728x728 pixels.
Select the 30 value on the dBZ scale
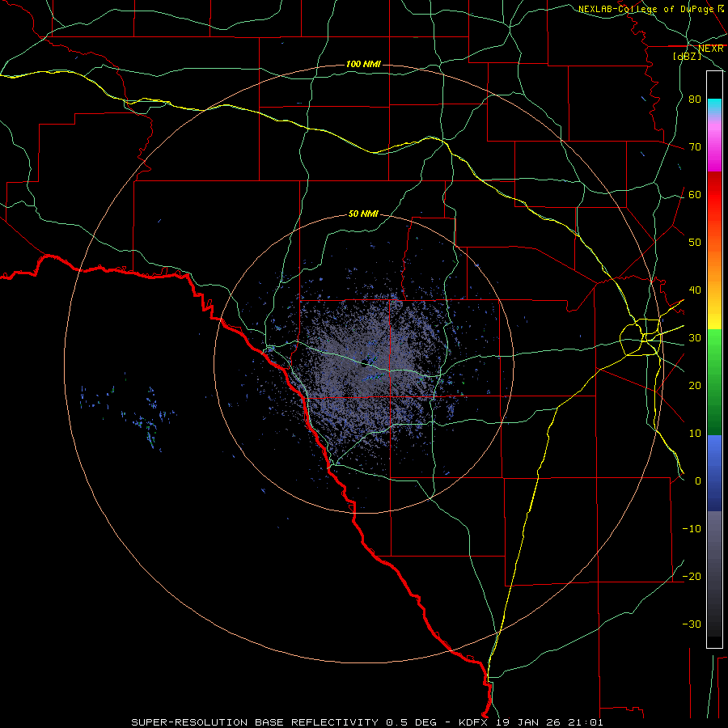coord(695,337)
